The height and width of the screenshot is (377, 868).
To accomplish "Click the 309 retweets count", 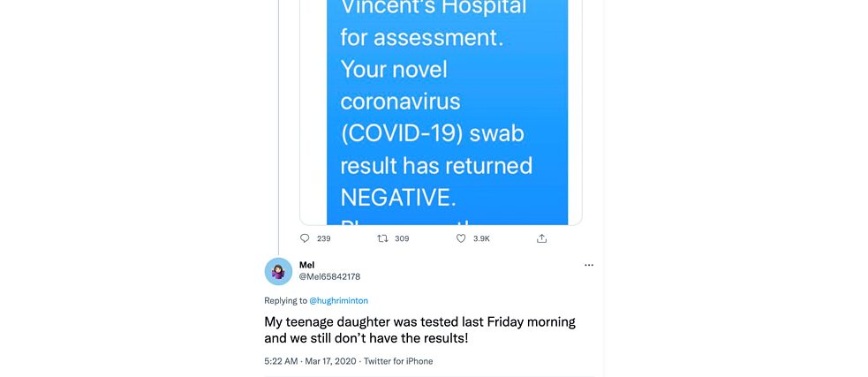I will [x=402, y=238].
